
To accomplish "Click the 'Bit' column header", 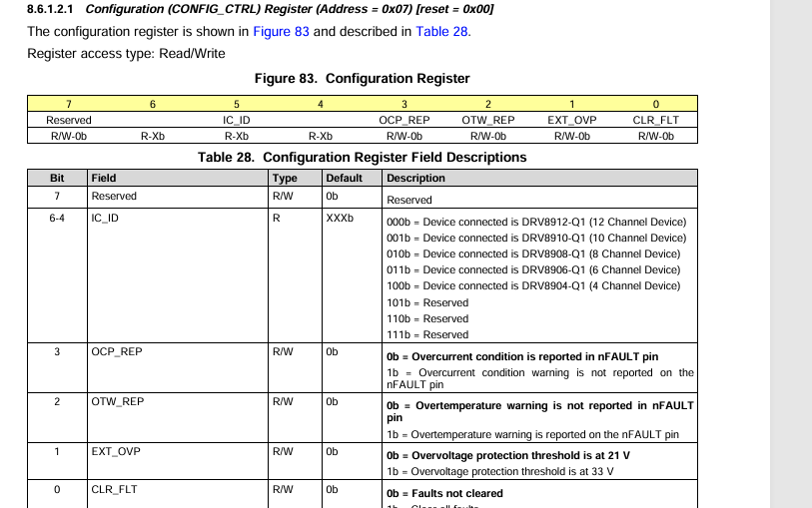I will (x=57, y=178).
